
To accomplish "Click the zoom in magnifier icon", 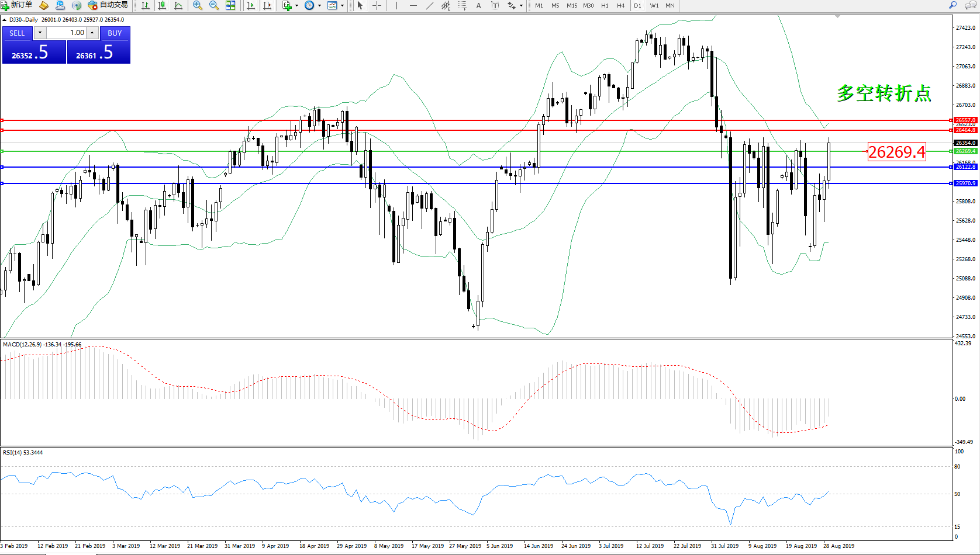I will point(197,5).
